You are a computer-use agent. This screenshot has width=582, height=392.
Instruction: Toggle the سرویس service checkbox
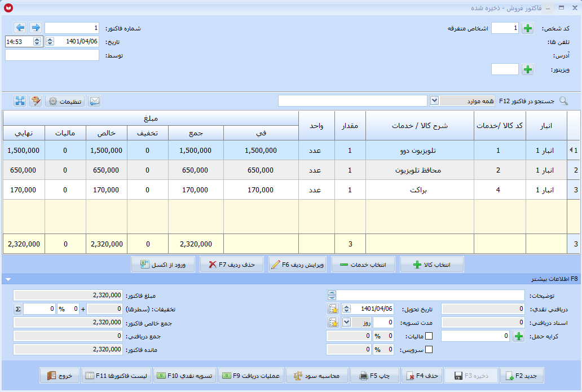tap(429, 349)
